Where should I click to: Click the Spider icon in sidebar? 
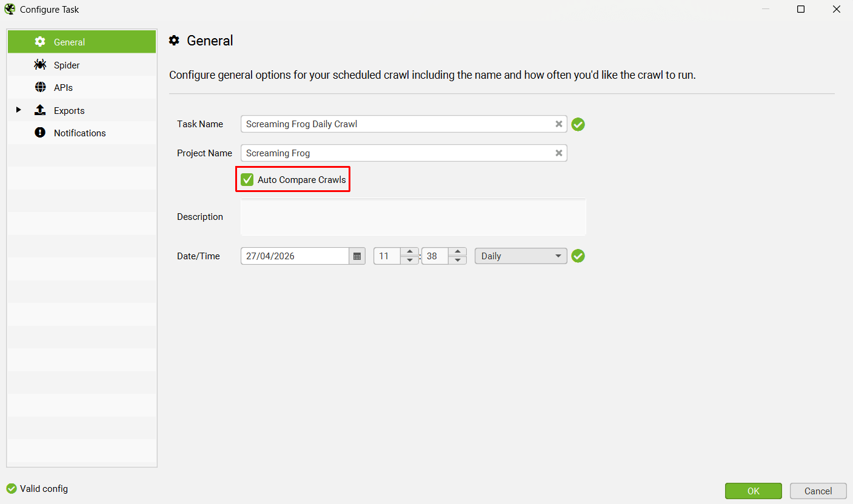[40, 64]
